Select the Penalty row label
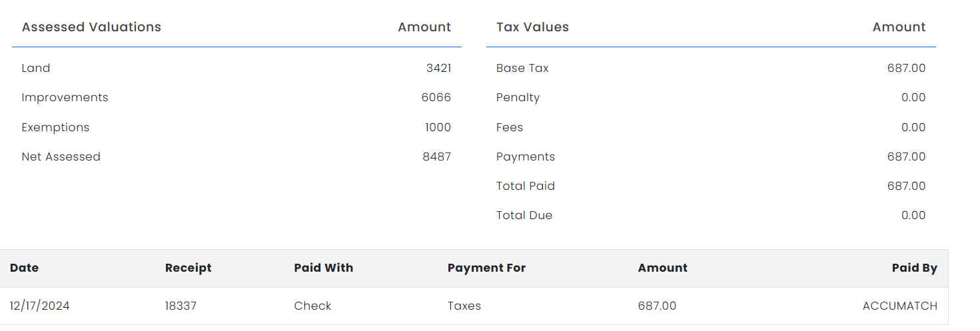This screenshot has width=980, height=331. tap(518, 97)
